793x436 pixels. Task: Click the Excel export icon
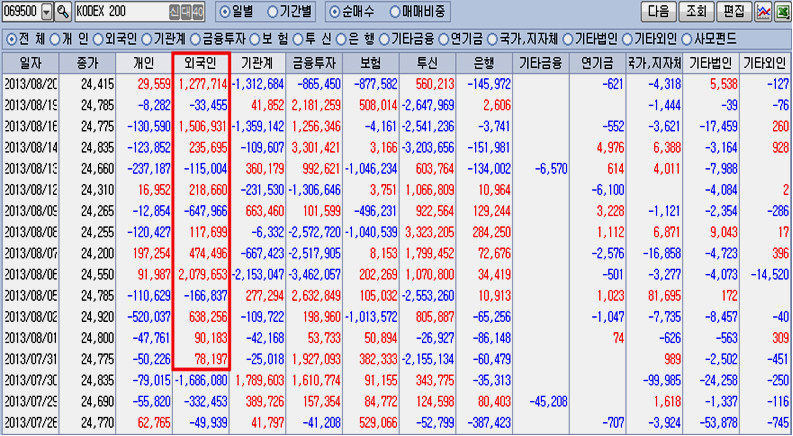(x=782, y=12)
